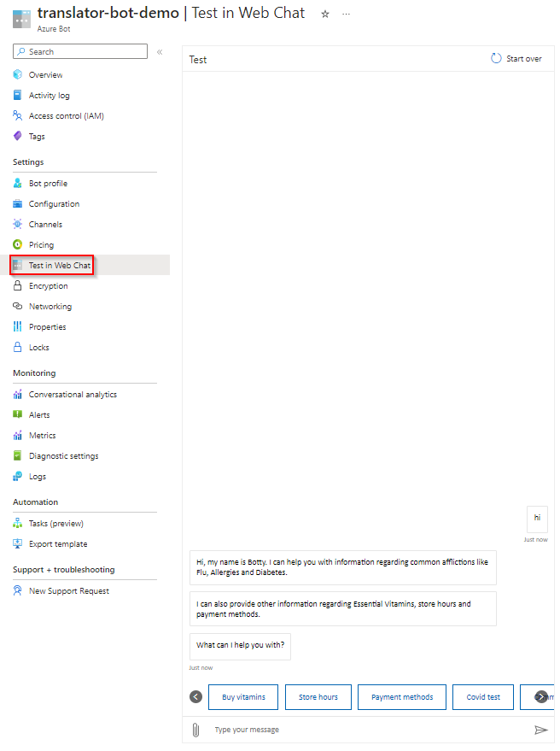Click the green Alerts icon
Image resolution: width=560 pixels, height=751 pixels.
coord(18,414)
